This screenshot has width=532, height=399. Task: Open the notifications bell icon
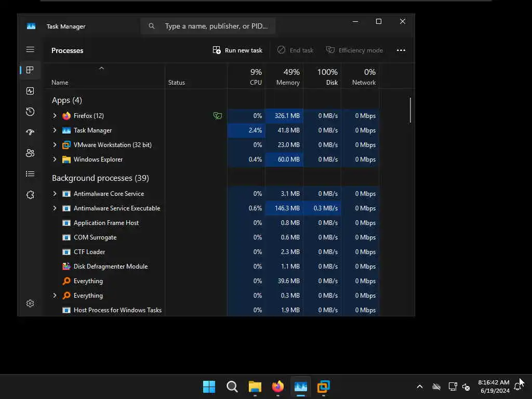click(x=517, y=387)
